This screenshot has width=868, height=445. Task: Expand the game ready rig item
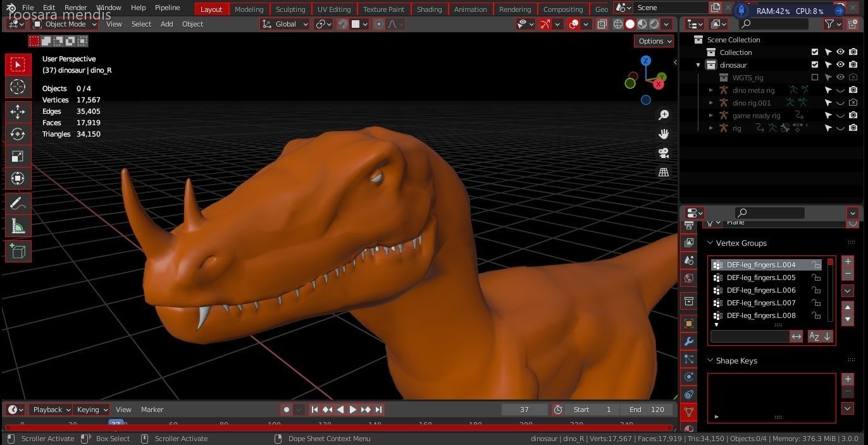point(710,115)
